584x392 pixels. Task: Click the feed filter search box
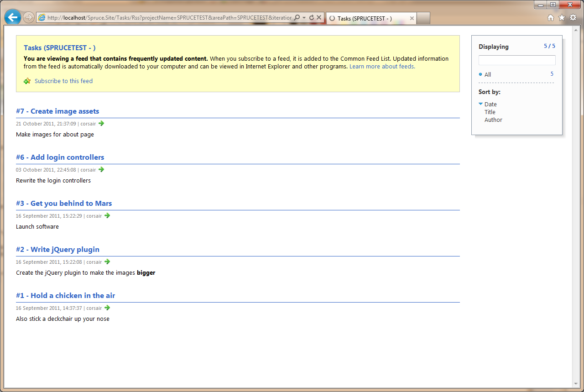click(517, 60)
